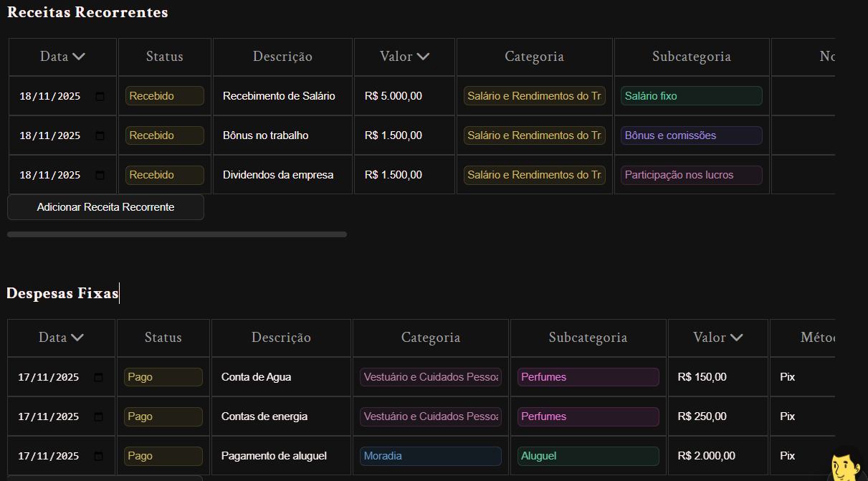The width and height of the screenshot is (868, 481).
Task: Click the R$ 5.000,00 salary value field
Action: point(404,96)
